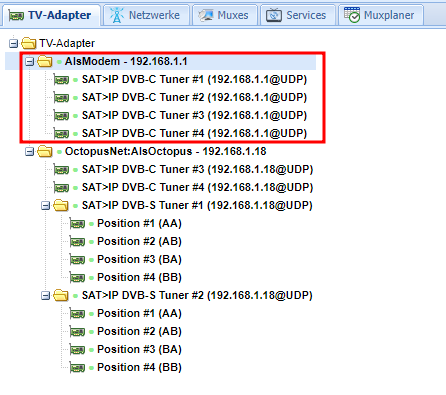This screenshot has width=446, height=395.
Task: Click adapter card icon of 192.168.1.1 Tuner #2
Action: coord(62,98)
